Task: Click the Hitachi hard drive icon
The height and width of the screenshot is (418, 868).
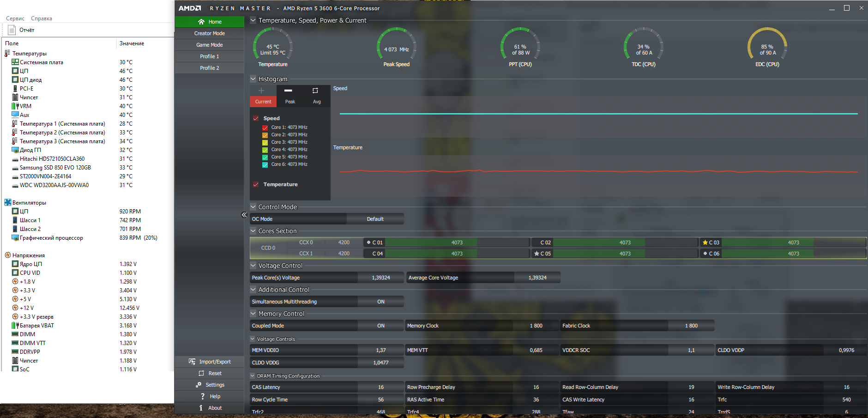Action: (15, 159)
